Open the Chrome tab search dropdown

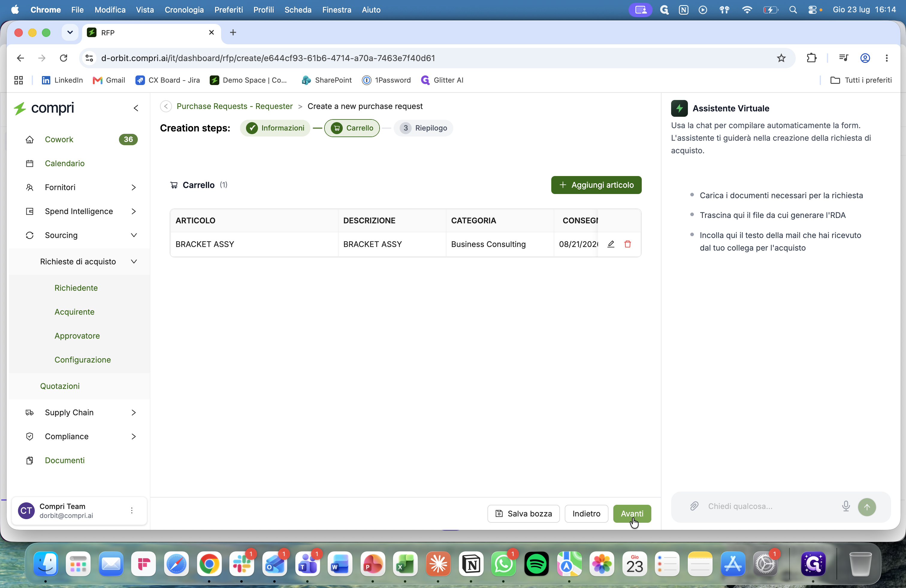(x=70, y=33)
